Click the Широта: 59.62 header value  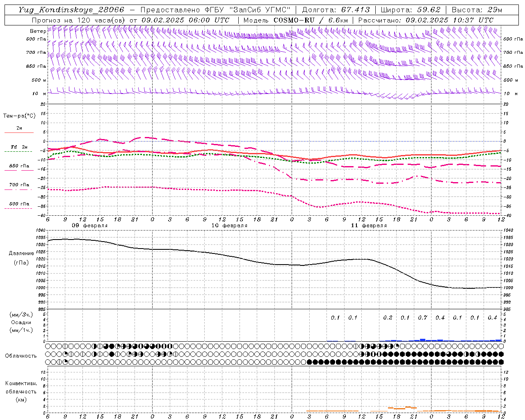(x=411, y=10)
